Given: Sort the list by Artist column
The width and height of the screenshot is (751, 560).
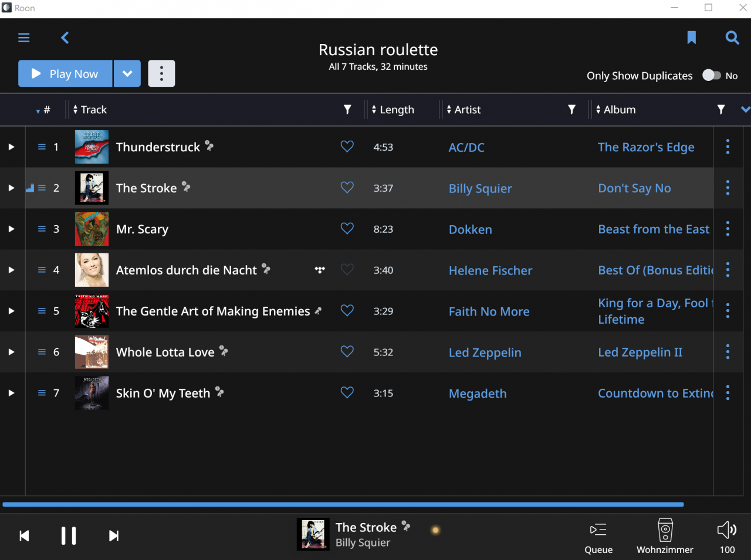Looking at the screenshot, I should coord(464,110).
